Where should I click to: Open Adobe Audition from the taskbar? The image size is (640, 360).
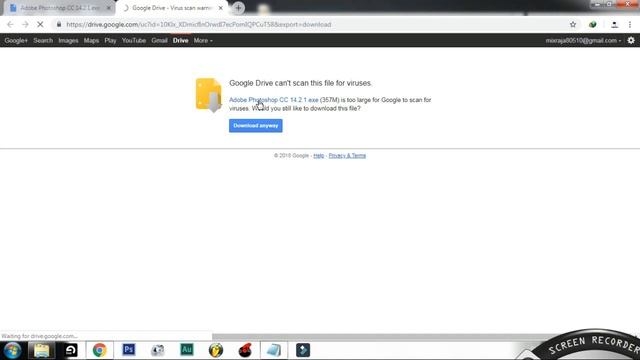(187, 350)
